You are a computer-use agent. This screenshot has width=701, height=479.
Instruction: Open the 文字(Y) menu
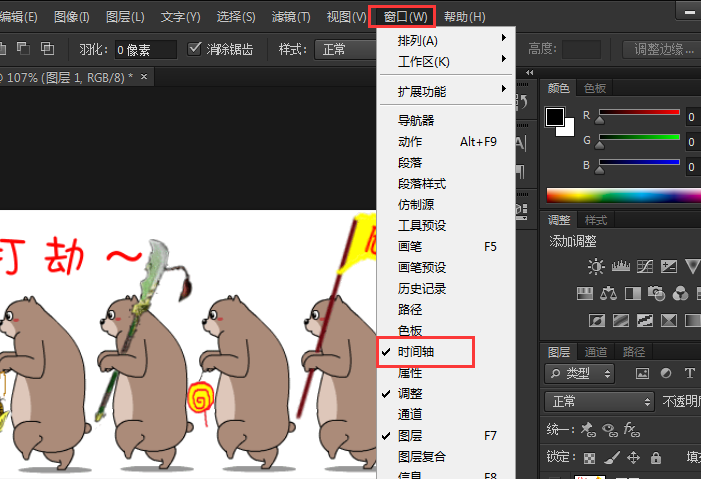pos(180,17)
